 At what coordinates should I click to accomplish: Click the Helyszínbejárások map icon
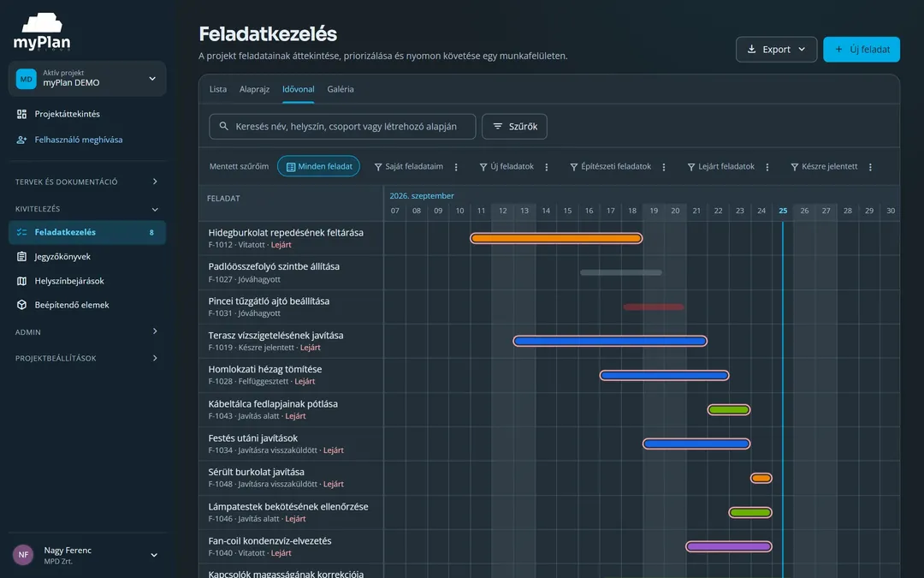coord(21,281)
